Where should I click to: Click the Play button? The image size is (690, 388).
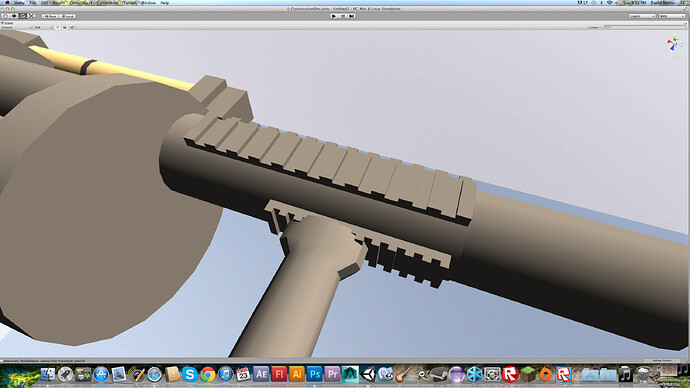pyautogui.click(x=334, y=16)
